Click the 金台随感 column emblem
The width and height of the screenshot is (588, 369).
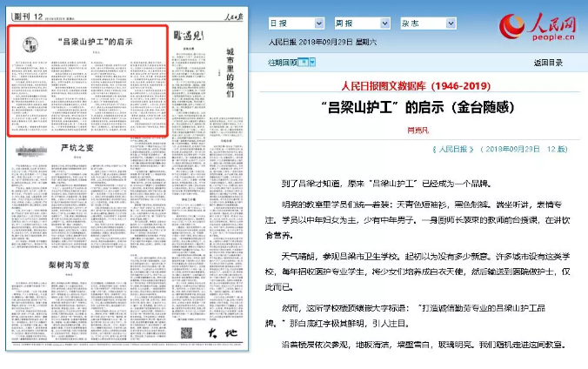click(x=28, y=42)
